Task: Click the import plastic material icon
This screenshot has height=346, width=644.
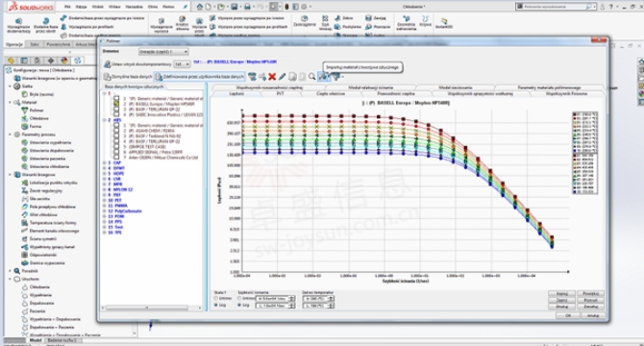Action: [x=323, y=77]
